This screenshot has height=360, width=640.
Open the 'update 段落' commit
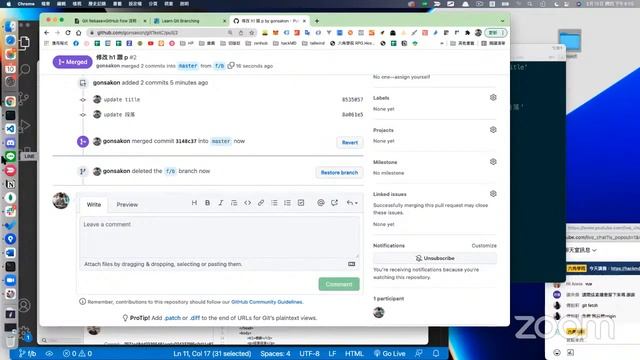coord(119,115)
